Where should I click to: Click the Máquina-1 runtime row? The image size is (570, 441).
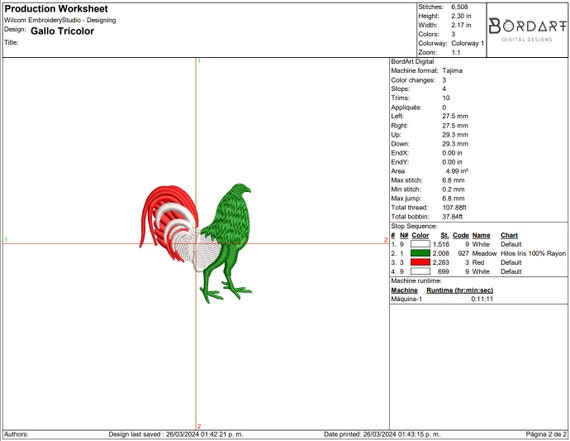442,299
